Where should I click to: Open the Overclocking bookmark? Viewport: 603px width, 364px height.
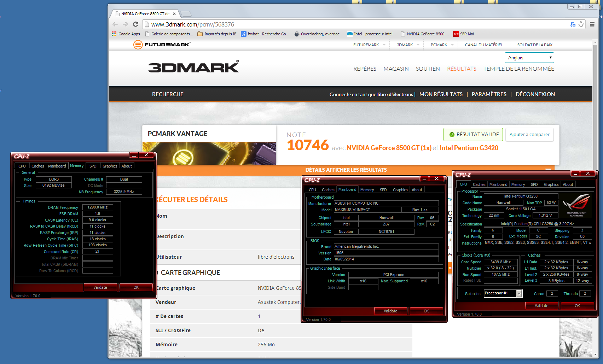point(318,34)
